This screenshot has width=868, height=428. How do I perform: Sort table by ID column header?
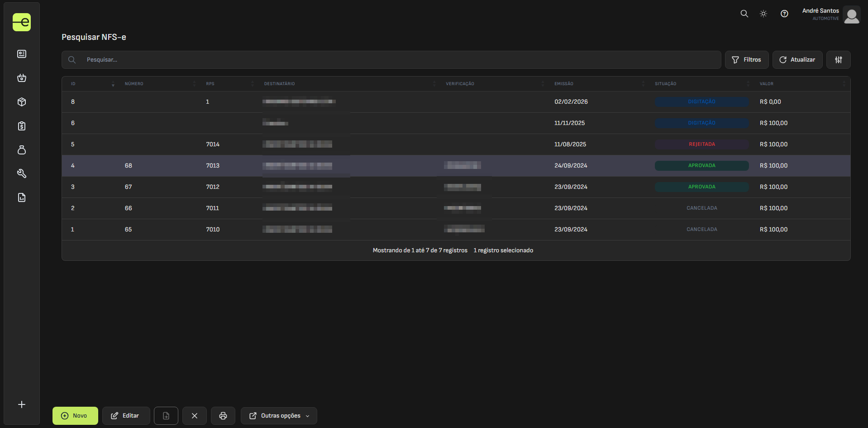[x=73, y=84]
